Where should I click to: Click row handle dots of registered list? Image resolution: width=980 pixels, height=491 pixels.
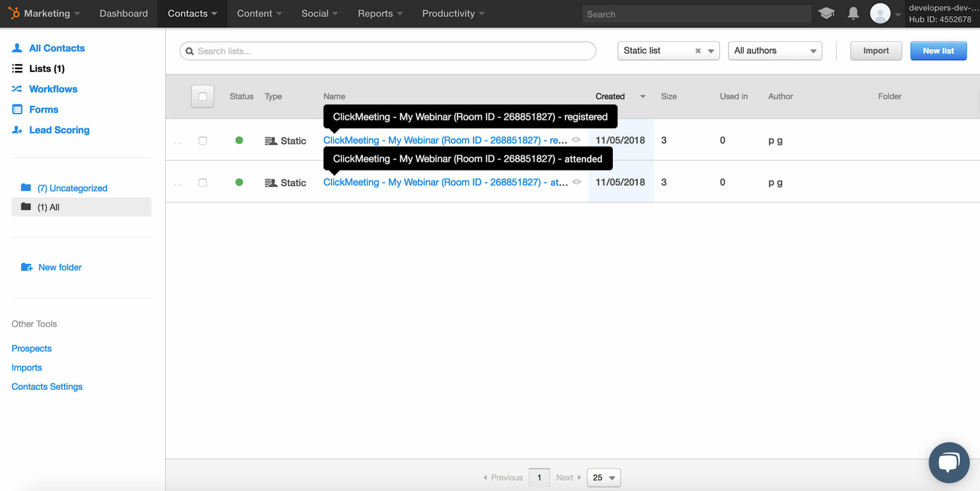click(178, 142)
